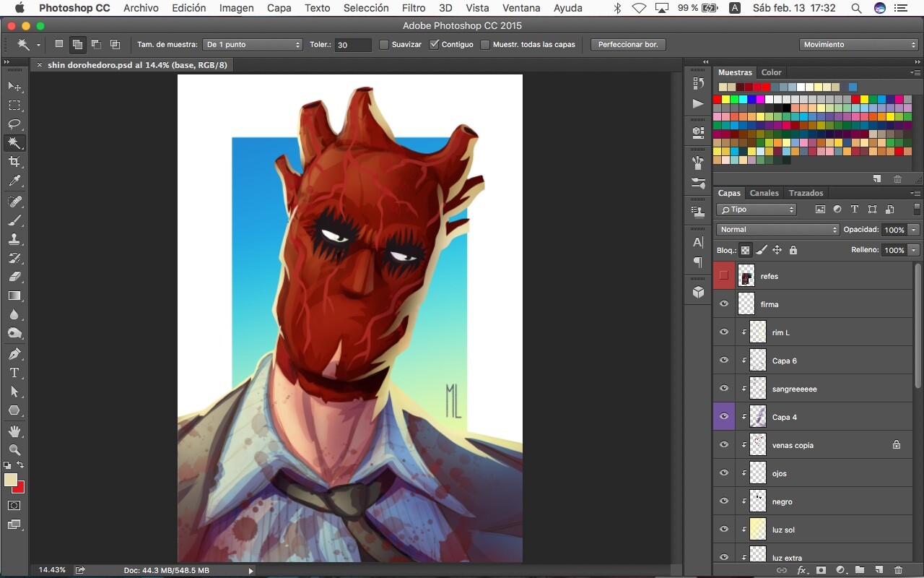
Task: Select the History Brush tool
Action: [x=14, y=258]
